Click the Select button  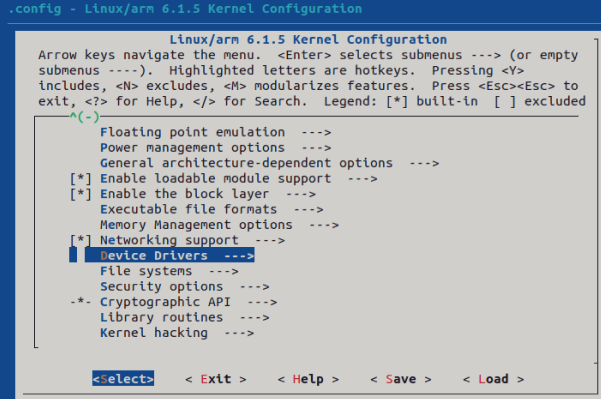pos(123,379)
